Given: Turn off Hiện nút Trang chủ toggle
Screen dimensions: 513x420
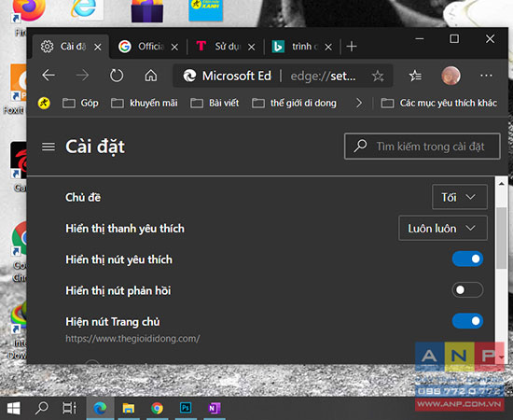Looking at the screenshot, I should [x=467, y=321].
